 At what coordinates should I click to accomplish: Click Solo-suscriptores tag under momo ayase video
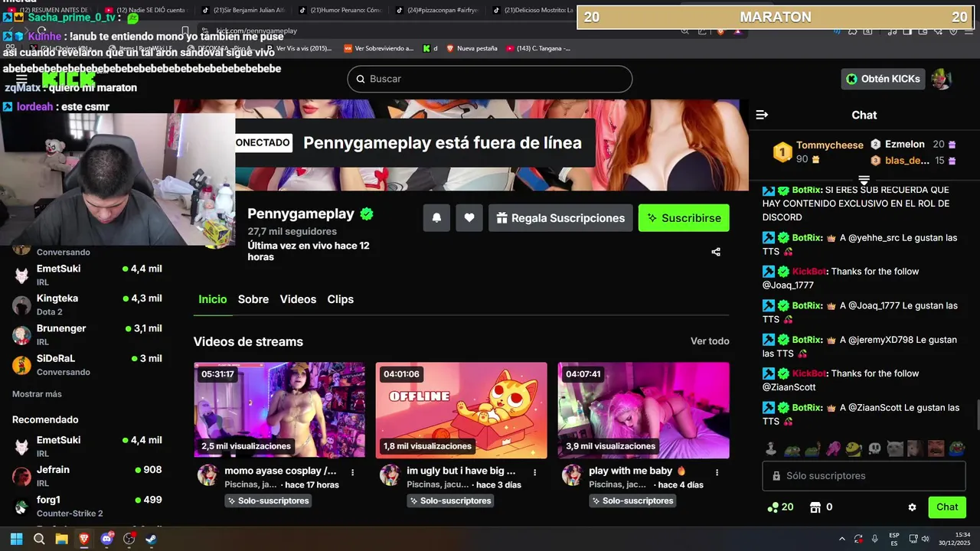click(x=268, y=500)
